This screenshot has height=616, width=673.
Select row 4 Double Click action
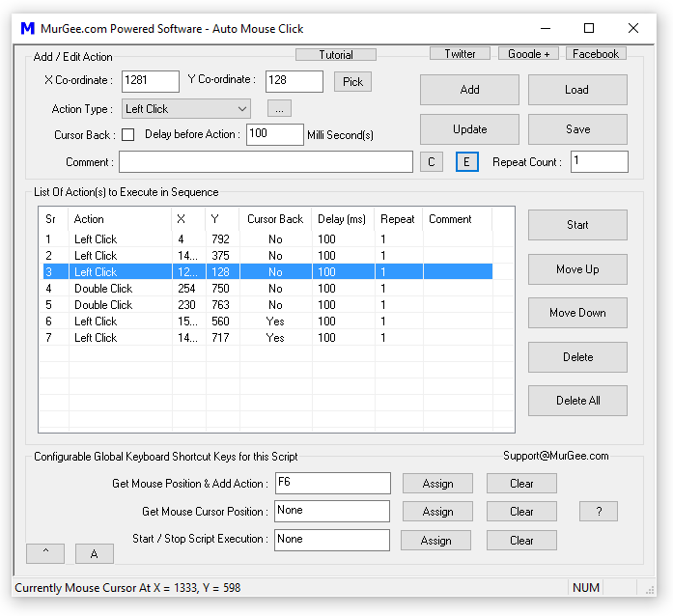267,289
